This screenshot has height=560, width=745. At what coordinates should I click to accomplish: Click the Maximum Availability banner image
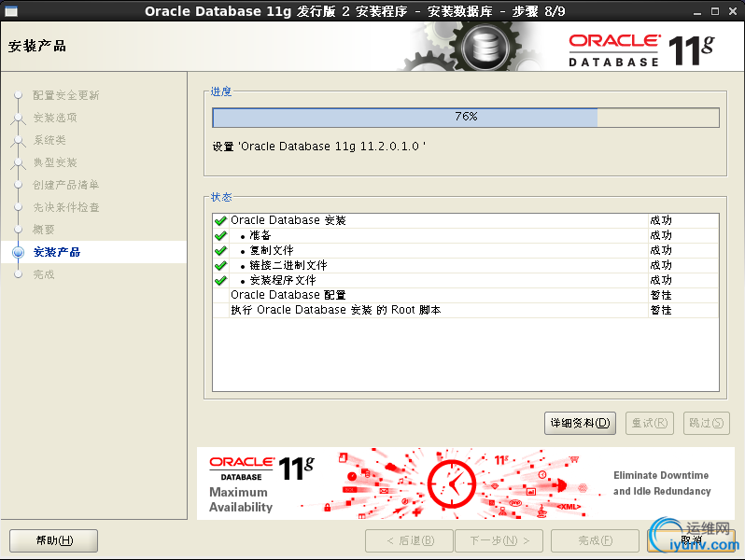click(466, 483)
